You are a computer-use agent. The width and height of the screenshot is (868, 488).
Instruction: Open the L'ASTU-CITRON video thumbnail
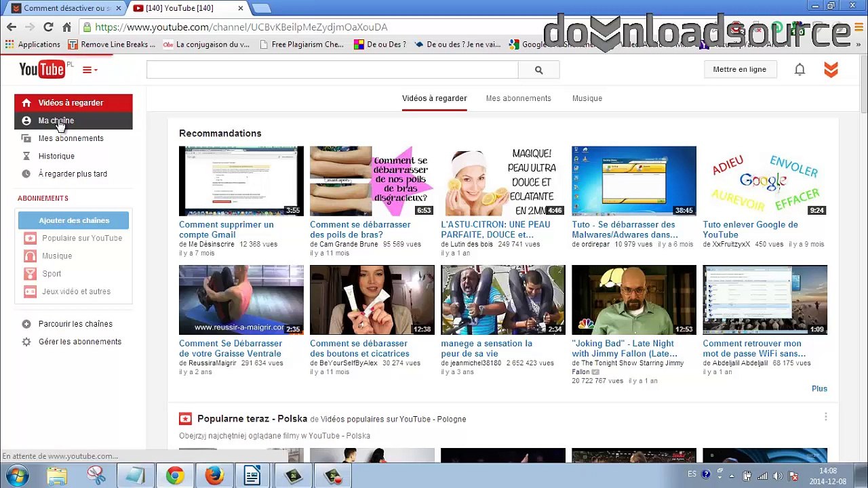[x=502, y=181]
